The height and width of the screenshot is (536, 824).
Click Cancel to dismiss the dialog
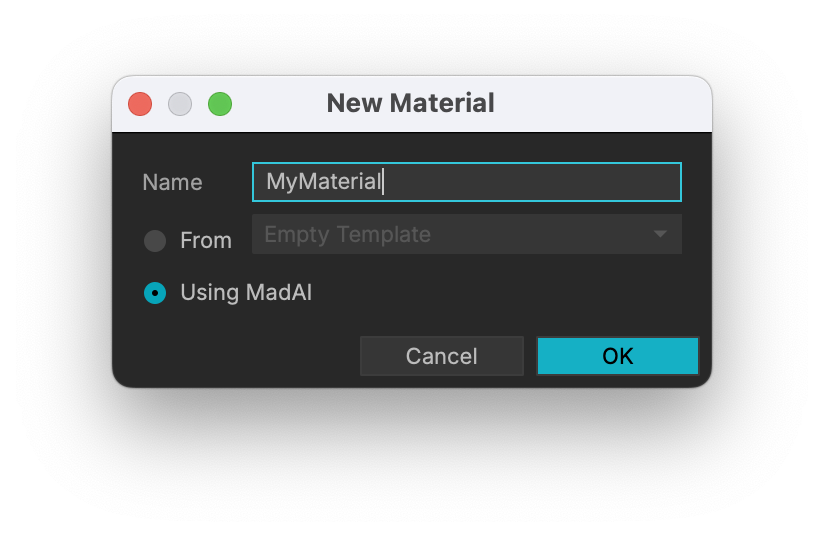(x=441, y=356)
